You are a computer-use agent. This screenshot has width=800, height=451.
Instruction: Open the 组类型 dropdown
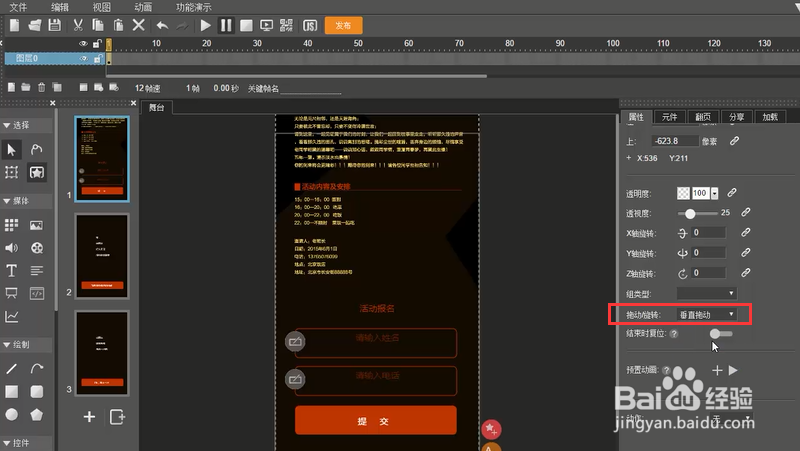tap(707, 293)
